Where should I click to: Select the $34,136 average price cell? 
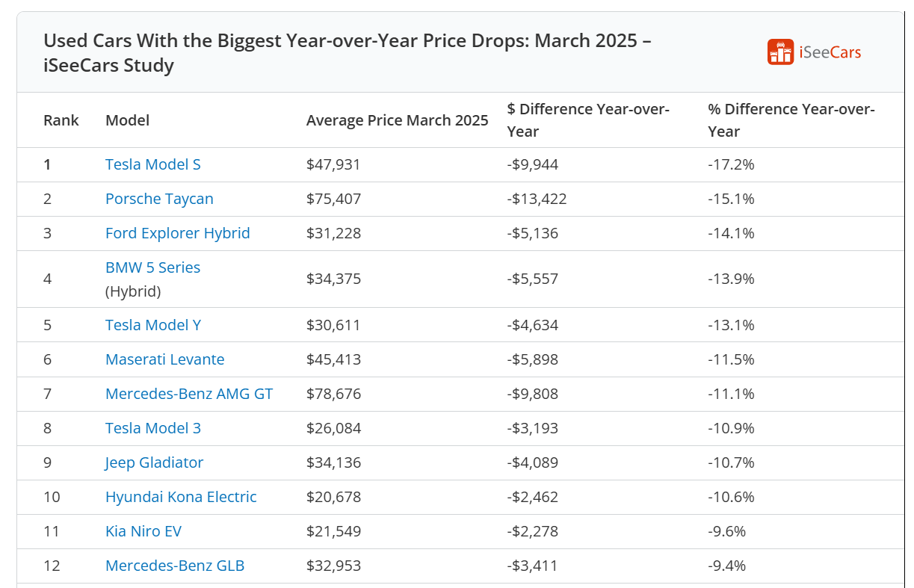[x=333, y=462]
